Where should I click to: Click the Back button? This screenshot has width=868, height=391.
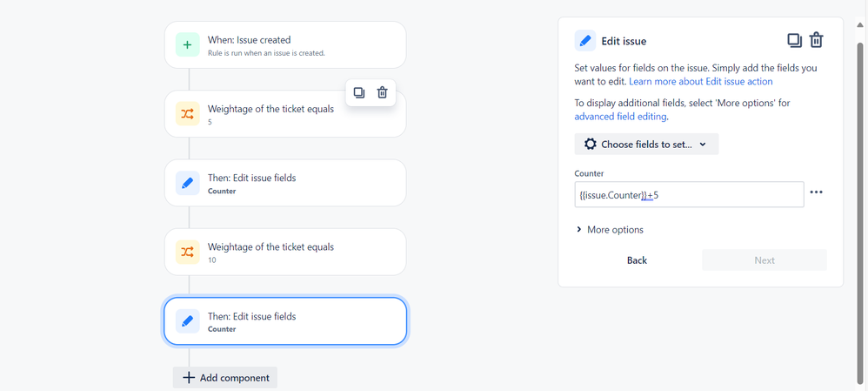coord(638,260)
